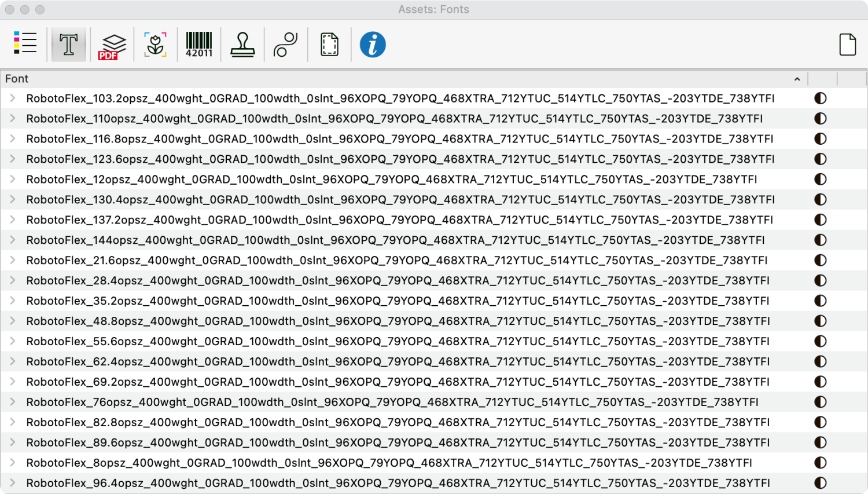Open the PDF layers asset panel
This screenshot has height=494, width=868.
[x=112, y=45]
